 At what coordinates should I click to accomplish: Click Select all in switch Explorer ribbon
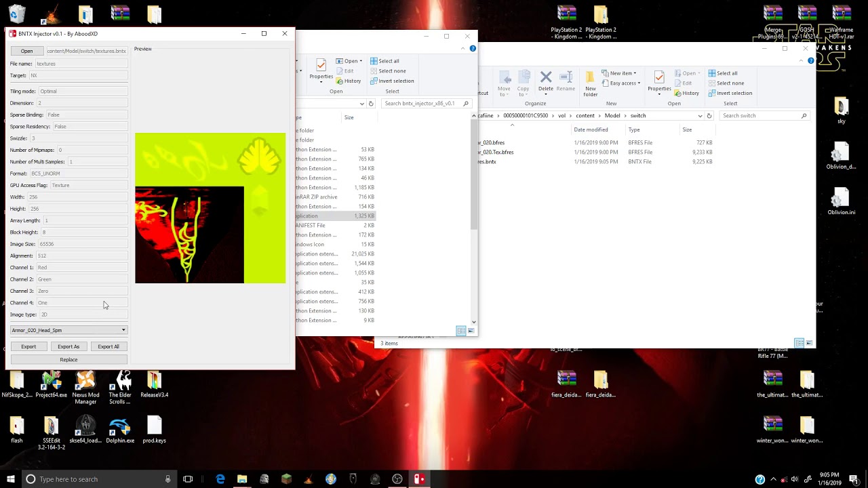tap(723, 73)
